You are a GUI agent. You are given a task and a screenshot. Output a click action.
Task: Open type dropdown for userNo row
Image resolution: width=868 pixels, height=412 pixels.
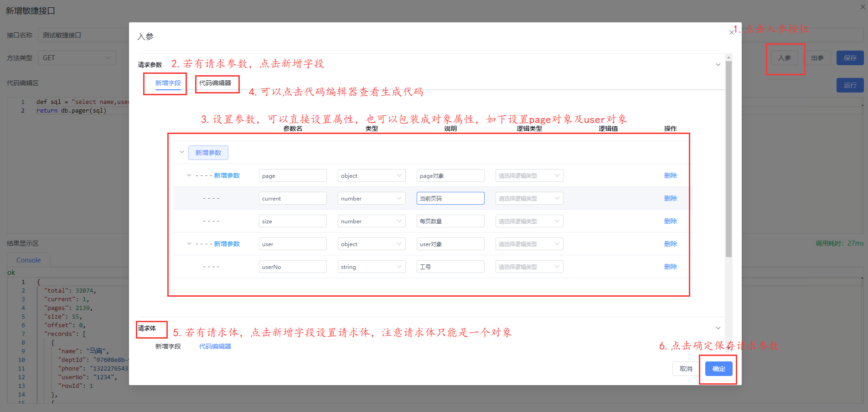pos(372,267)
